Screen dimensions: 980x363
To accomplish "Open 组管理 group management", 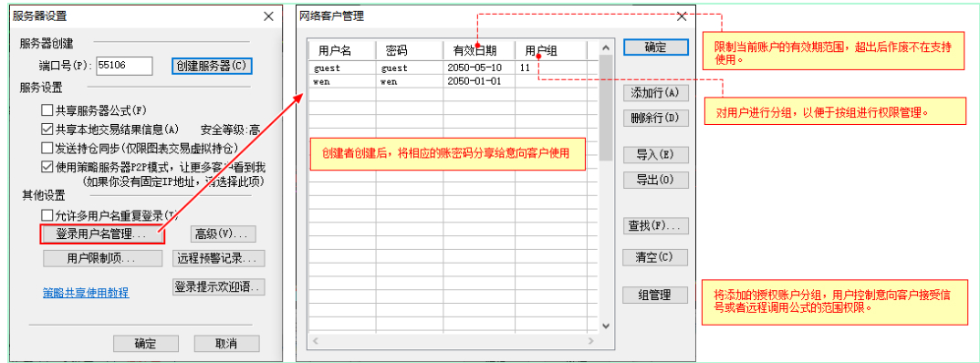I will 656,295.
